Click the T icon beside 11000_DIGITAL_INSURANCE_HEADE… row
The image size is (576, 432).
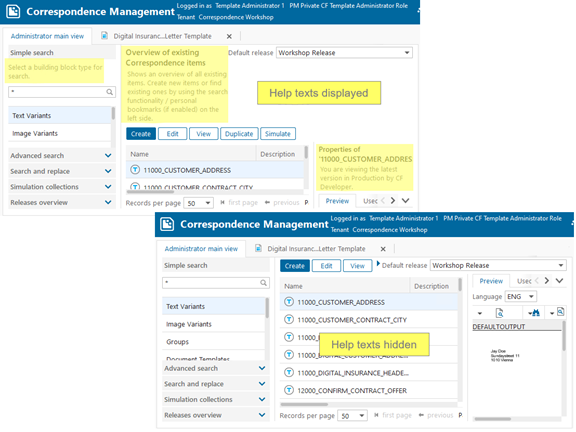(x=289, y=372)
